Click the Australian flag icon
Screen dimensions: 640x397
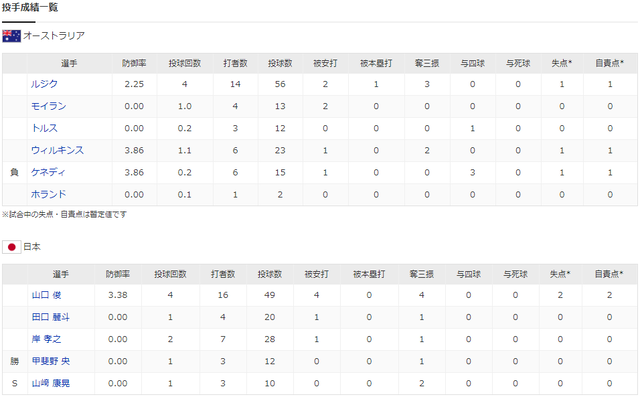[11, 36]
